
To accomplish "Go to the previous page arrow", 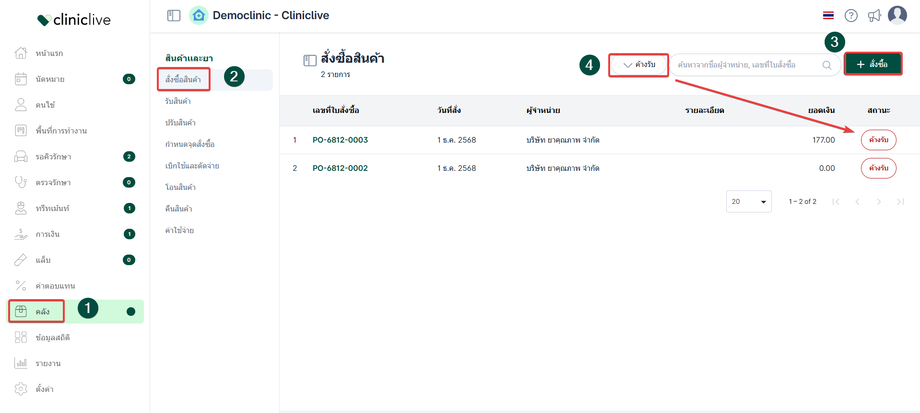I will (x=857, y=202).
